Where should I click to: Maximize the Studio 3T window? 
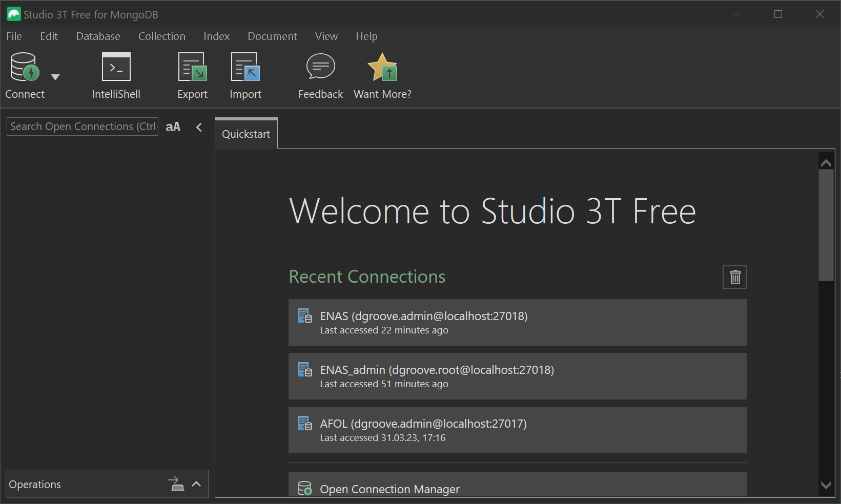pyautogui.click(x=778, y=14)
